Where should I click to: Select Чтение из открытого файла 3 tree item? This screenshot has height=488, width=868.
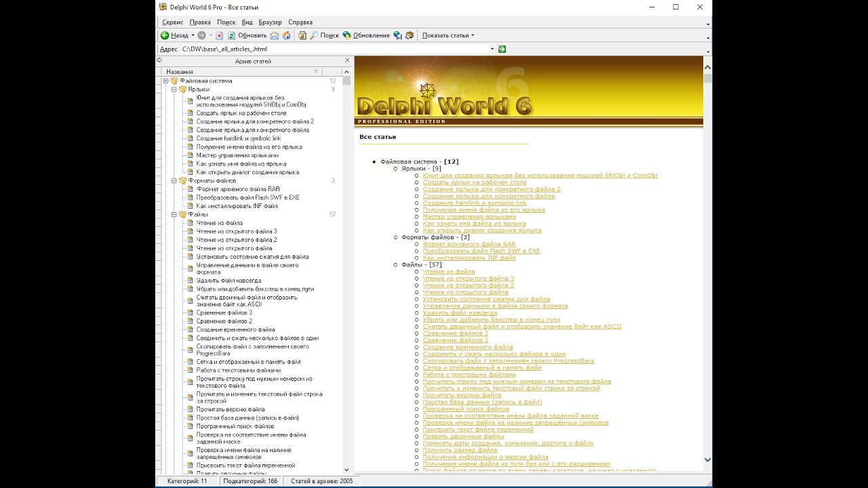(237, 231)
